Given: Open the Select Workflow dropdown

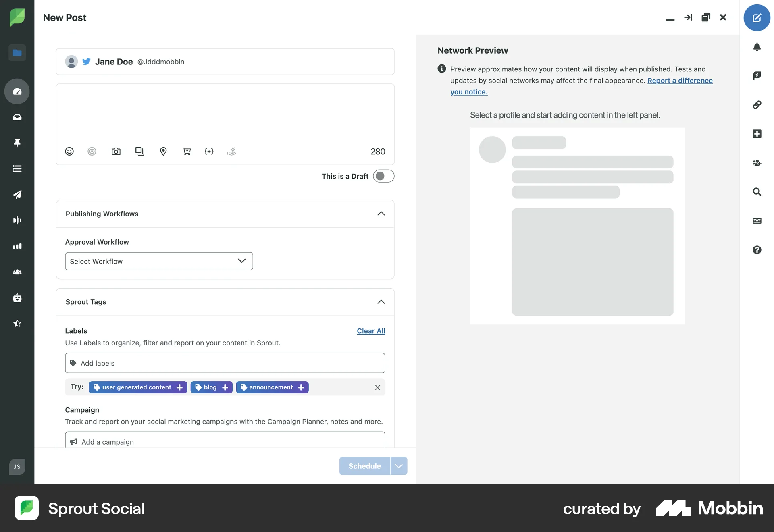Looking at the screenshot, I should (x=158, y=261).
